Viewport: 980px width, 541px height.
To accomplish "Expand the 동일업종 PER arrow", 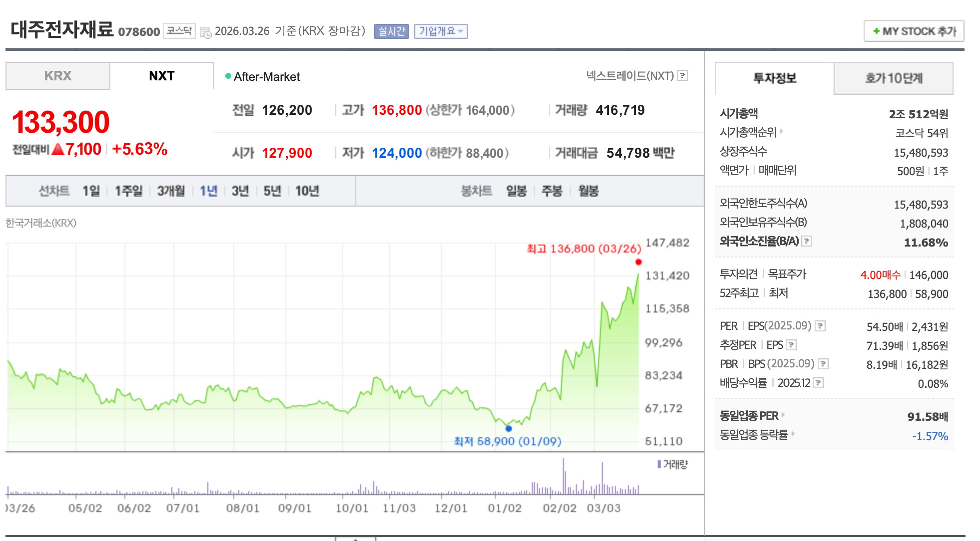I will [783, 415].
